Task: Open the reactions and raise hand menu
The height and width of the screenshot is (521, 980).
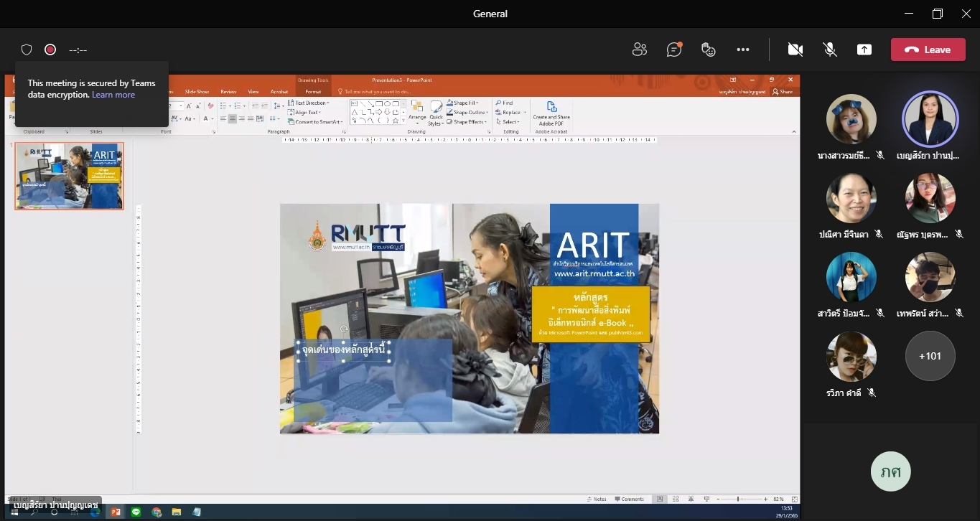Action: pos(709,50)
